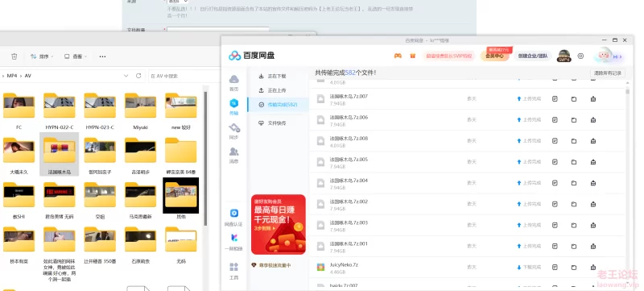Click the JuicyNeko.7z file name

click(x=344, y=264)
